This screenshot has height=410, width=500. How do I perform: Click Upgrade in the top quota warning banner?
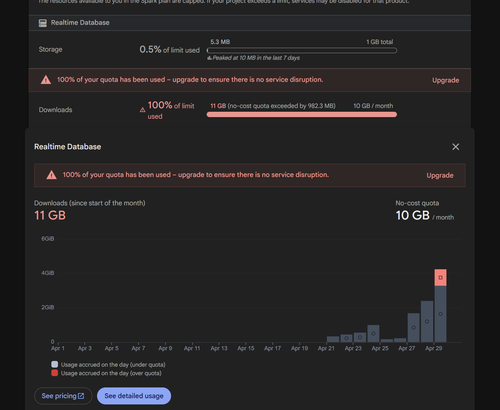446,80
